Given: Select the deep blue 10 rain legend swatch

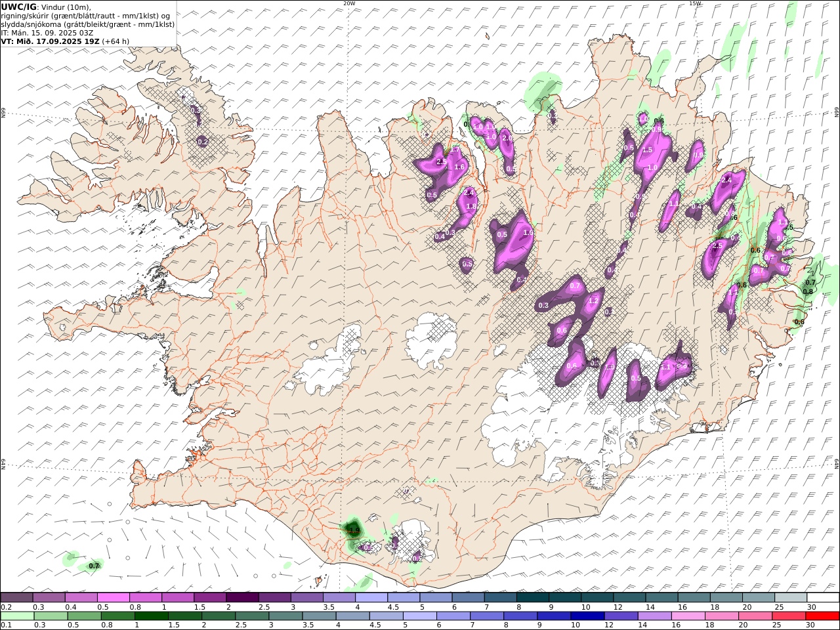Looking at the screenshot, I should tap(587, 616).
